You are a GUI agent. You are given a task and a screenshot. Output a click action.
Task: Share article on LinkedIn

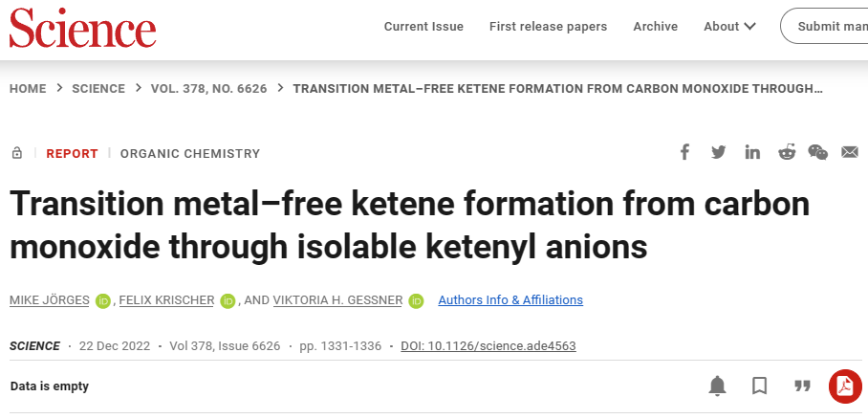tap(752, 152)
